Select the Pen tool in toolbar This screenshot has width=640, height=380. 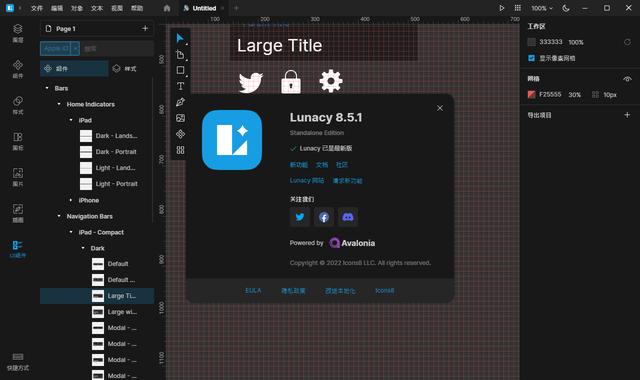tap(180, 102)
